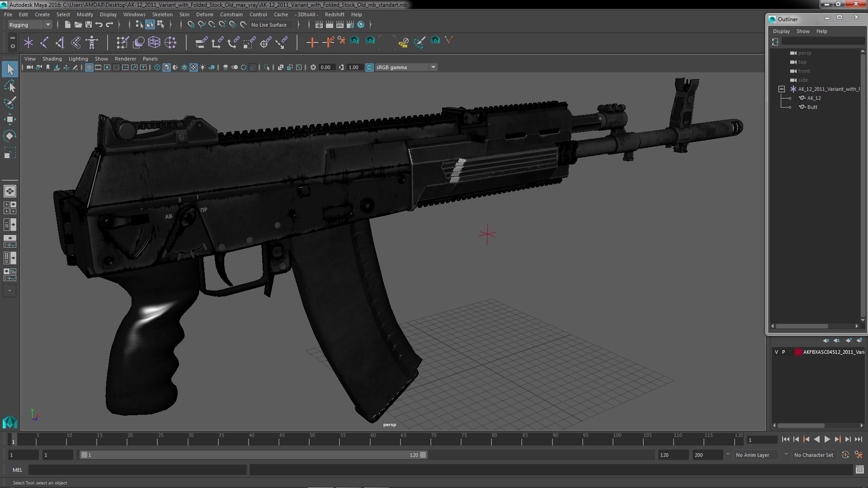Click the HumanIK skeleton figure icon
Viewport: 868px width, 488px height.
coord(92,43)
